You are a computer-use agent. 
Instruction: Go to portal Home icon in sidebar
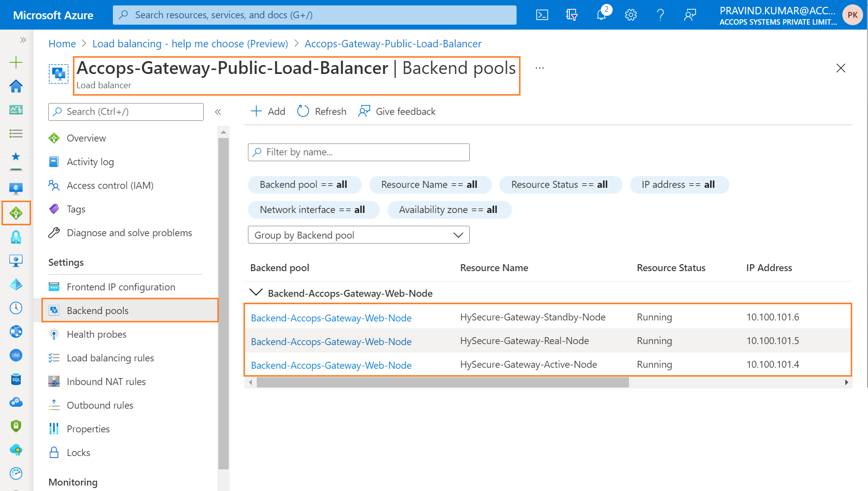point(16,86)
